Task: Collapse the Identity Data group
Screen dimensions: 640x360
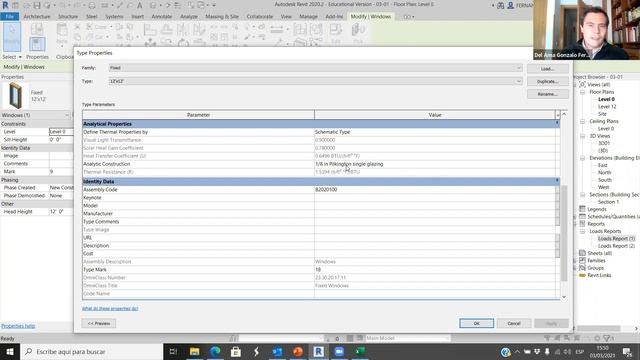Action: click(557, 181)
